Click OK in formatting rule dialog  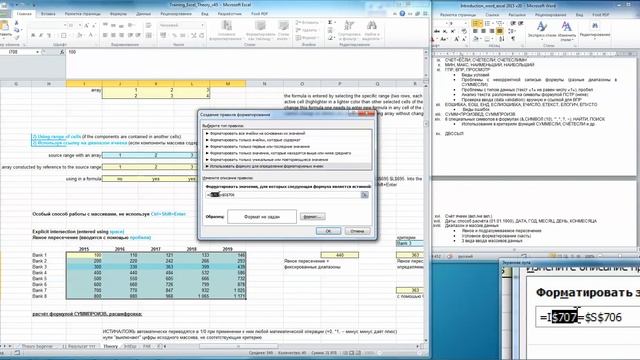click(x=328, y=231)
